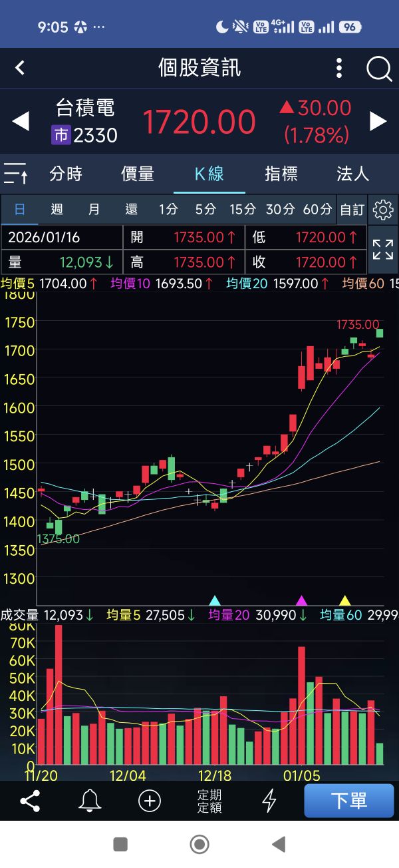Select the 5分 five-minute interval
The image size is (399, 868).
[x=205, y=210]
